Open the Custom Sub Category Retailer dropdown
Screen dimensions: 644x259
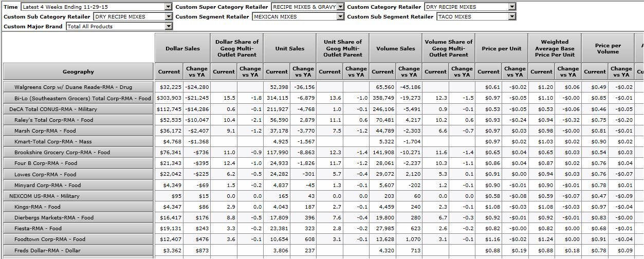point(169,16)
